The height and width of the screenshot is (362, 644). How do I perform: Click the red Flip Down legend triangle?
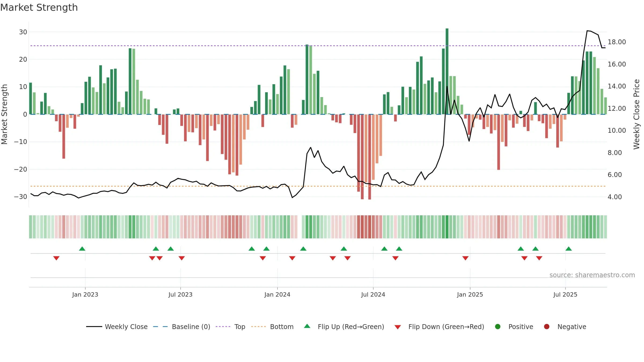[398, 327]
